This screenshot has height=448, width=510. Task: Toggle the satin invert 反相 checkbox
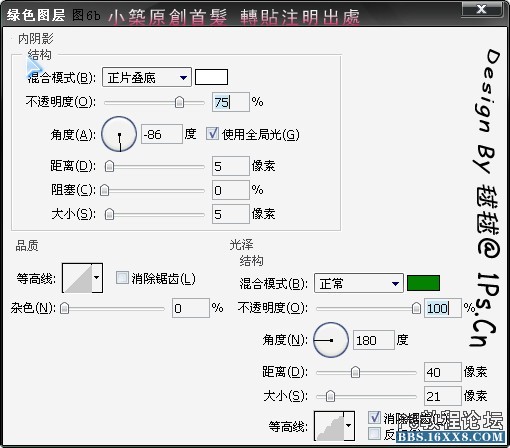coord(374,433)
